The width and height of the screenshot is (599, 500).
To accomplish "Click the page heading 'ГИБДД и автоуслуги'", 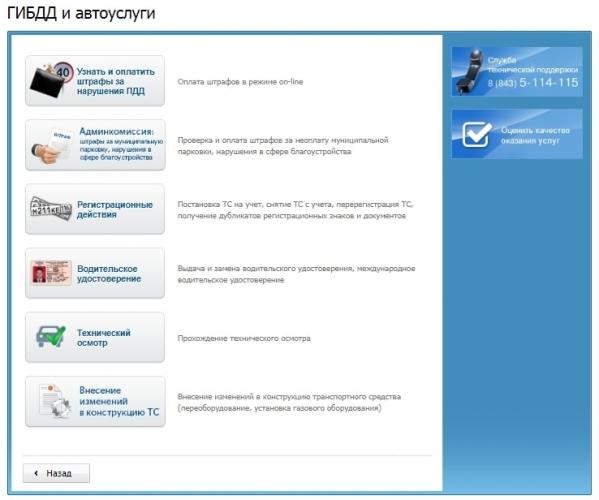I will 81,13.
